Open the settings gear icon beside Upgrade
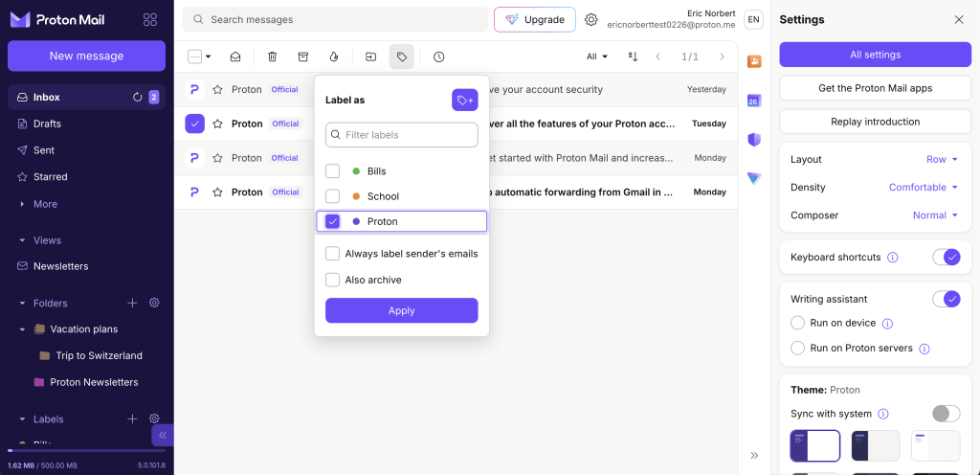The image size is (980, 475). 591,19
